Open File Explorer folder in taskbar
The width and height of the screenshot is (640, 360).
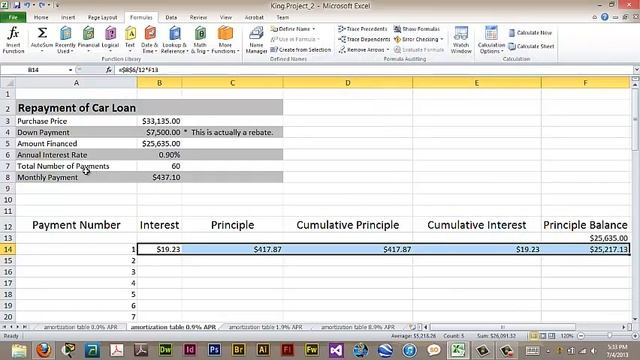point(19,350)
